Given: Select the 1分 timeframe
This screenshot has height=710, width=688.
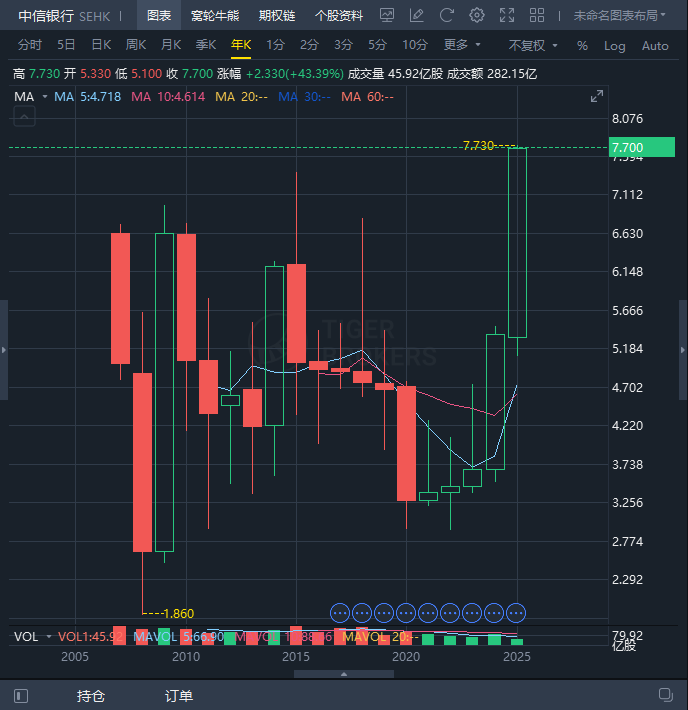Looking at the screenshot, I should point(275,45).
